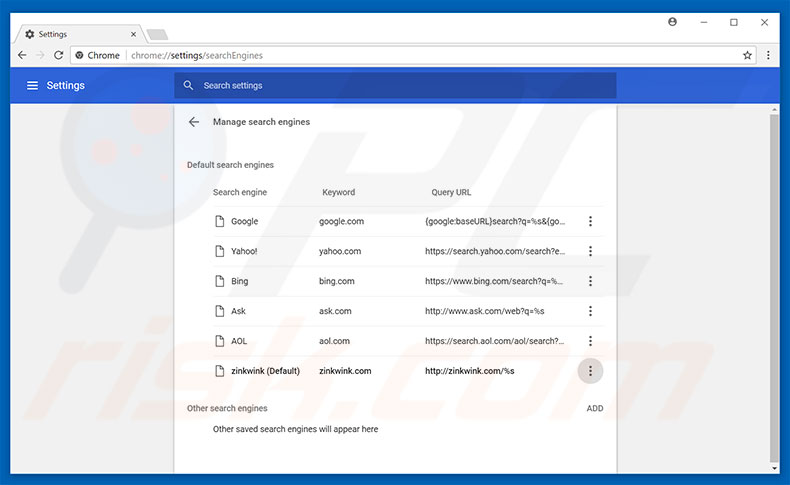The height and width of the screenshot is (485, 790).
Task: Click the address bar URL
Action: tap(197, 55)
